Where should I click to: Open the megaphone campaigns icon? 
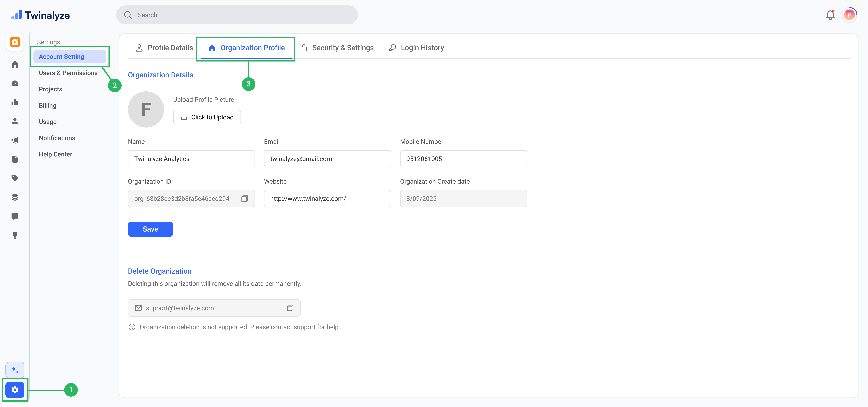[x=15, y=140]
